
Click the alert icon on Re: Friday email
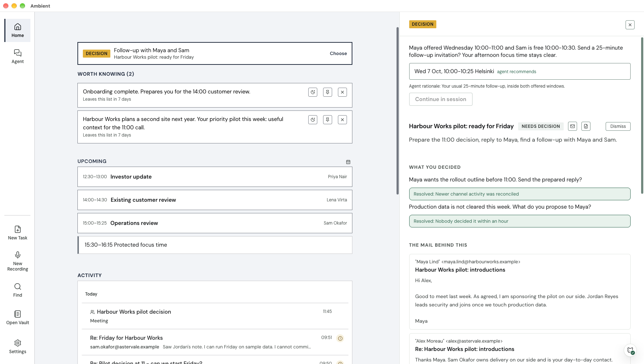pos(340,338)
